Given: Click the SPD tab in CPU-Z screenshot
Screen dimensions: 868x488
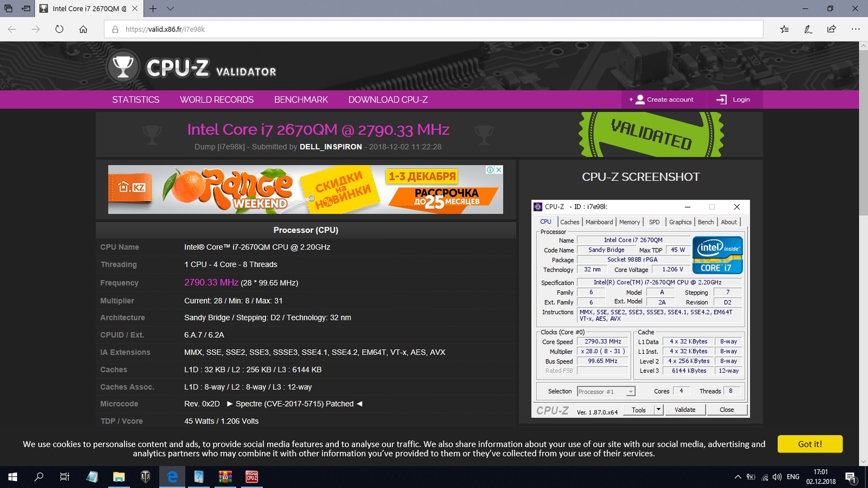Looking at the screenshot, I should (654, 222).
